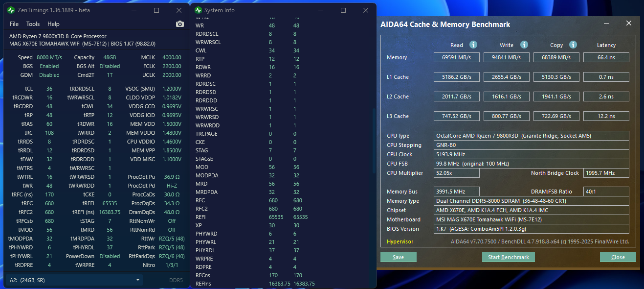This screenshot has height=289, width=644.
Task: Click the VSOC (SMU) value 1.2000V
Action: [x=171, y=89]
